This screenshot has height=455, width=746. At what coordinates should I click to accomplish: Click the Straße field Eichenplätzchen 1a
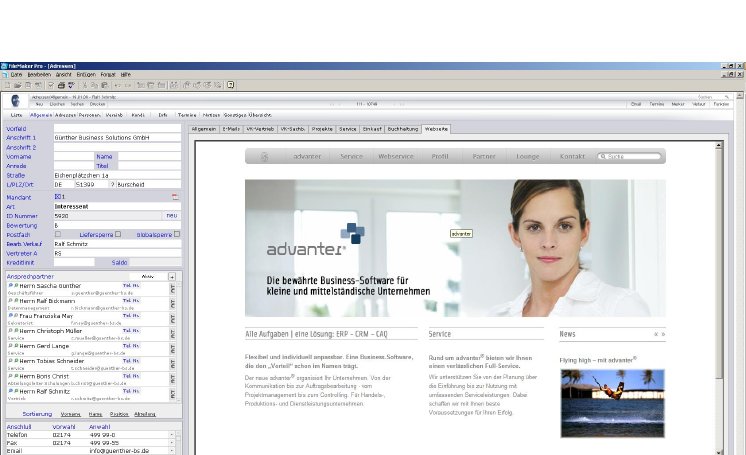pos(117,175)
